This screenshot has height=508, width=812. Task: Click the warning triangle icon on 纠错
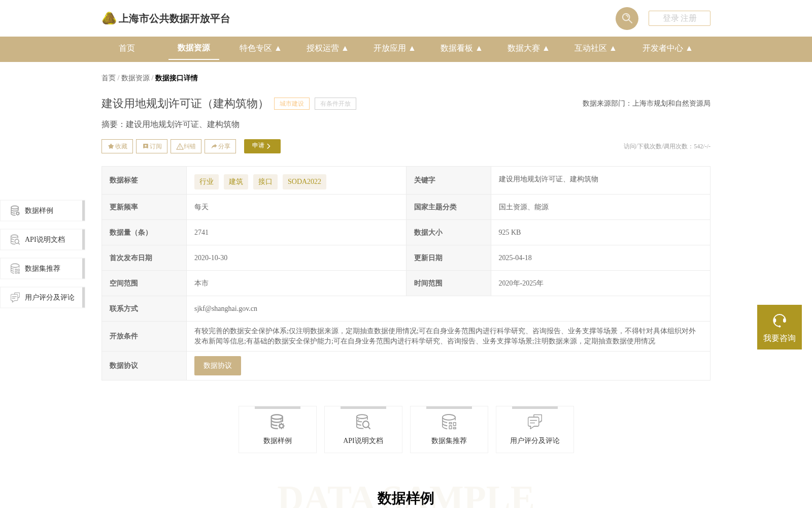tap(180, 146)
